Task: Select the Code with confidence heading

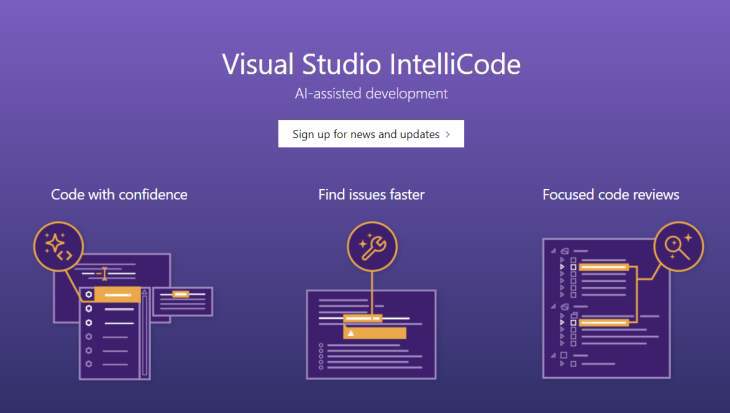Action: click(x=119, y=195)
